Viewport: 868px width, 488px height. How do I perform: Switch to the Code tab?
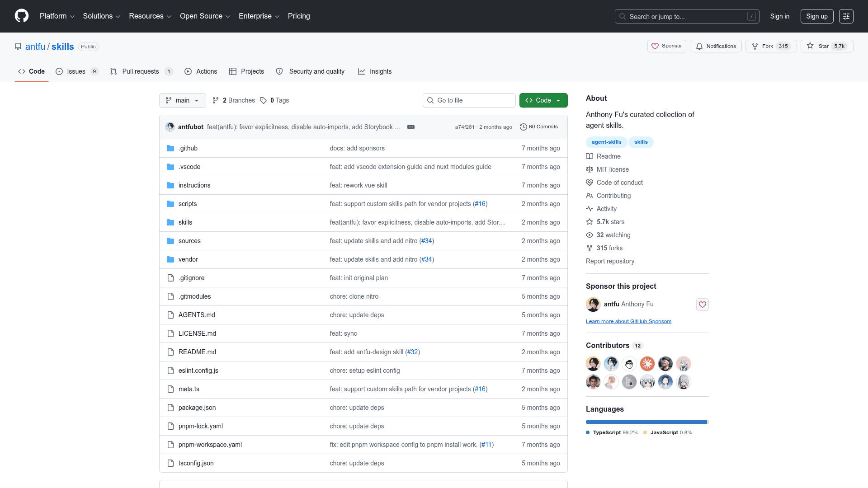point(32,71)
